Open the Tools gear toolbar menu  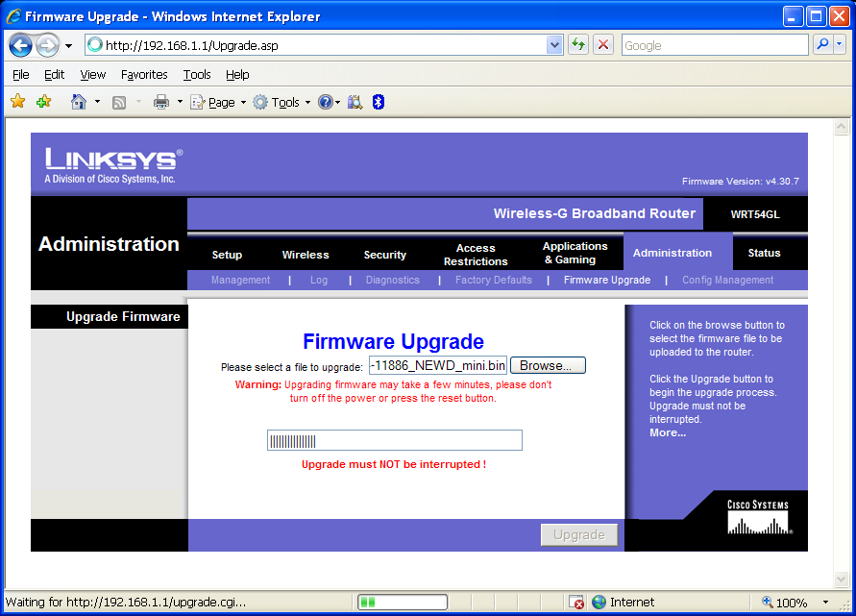[x=281, y=102]
